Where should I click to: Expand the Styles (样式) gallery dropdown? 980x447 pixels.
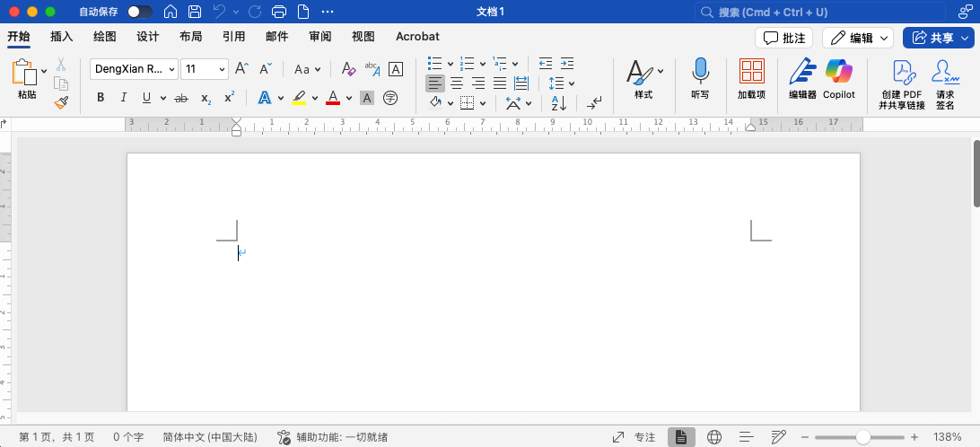[x=661, y=70]
